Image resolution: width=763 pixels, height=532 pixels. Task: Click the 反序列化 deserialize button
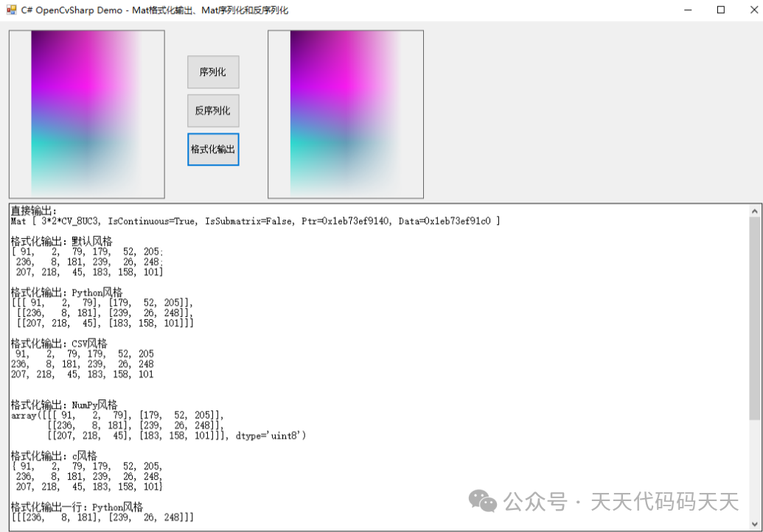click(x=212, y=111)
